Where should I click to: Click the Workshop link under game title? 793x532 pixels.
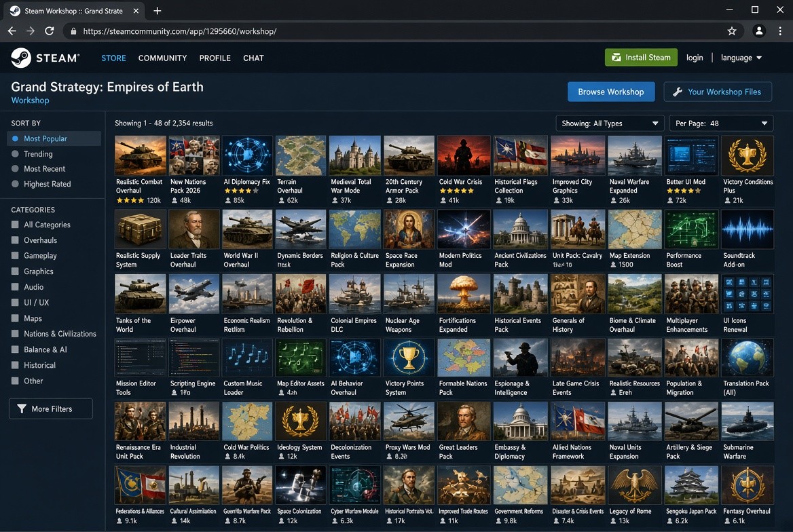click(x=31, y=100)
